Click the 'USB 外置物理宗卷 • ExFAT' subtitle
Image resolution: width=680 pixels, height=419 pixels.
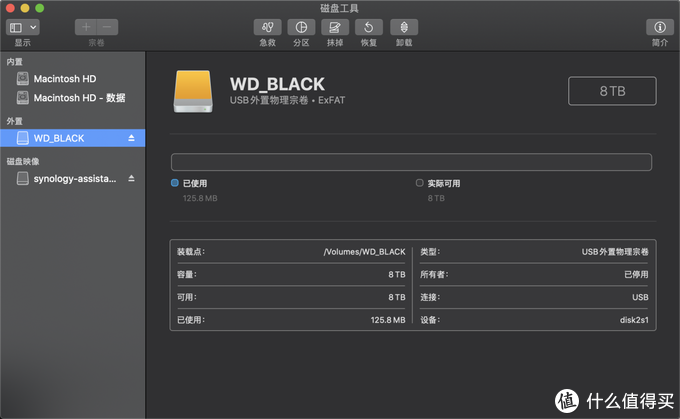(288, 100)
